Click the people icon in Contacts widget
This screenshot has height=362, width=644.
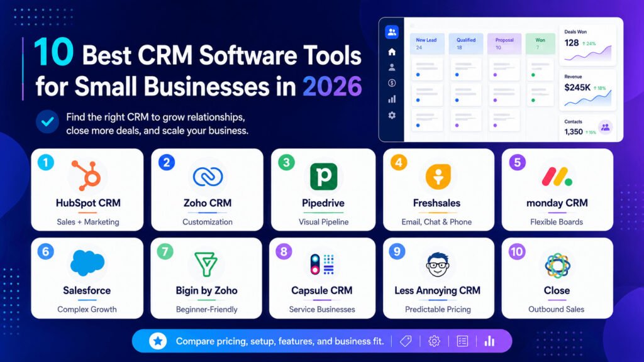pos(606,127)
